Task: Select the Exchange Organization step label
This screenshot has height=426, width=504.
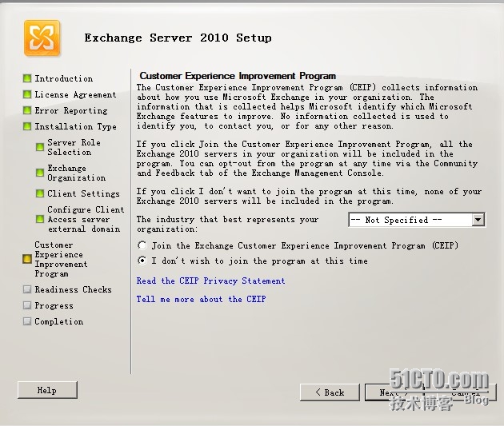Action: pyautogui.click(x=77, y=173)
